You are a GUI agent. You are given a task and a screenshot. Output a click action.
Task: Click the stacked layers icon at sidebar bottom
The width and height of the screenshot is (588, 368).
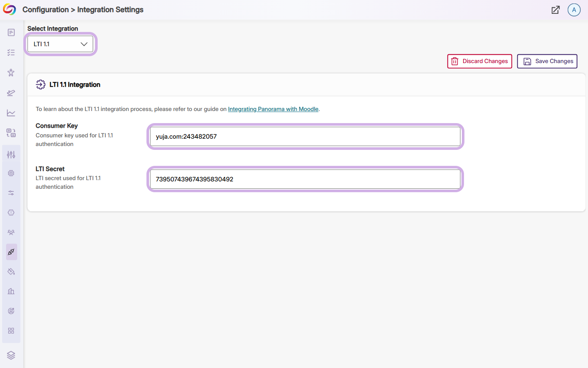(x=11, y=355)
